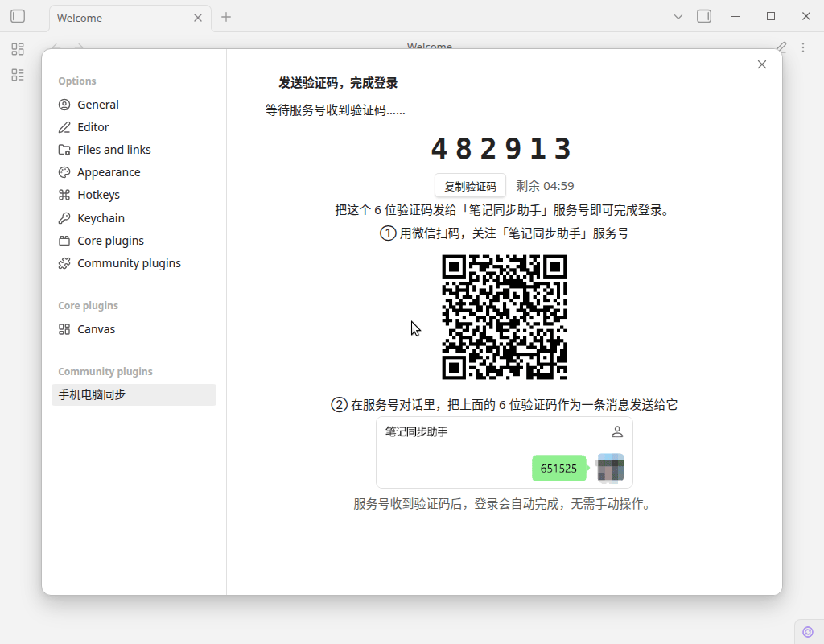
Task: Click the Editor pencil icon
Action: tap(64, 127)
